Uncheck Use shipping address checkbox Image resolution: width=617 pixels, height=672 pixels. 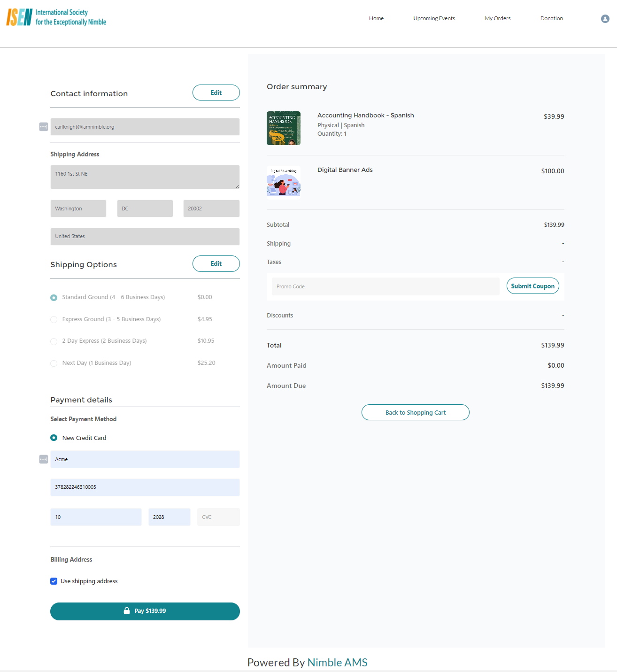[x=54, y=581]
